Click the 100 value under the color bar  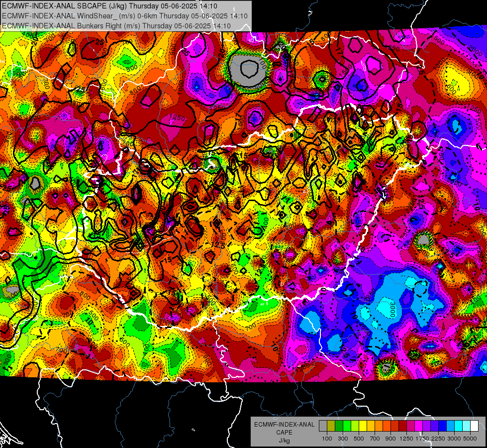[327, 439]
